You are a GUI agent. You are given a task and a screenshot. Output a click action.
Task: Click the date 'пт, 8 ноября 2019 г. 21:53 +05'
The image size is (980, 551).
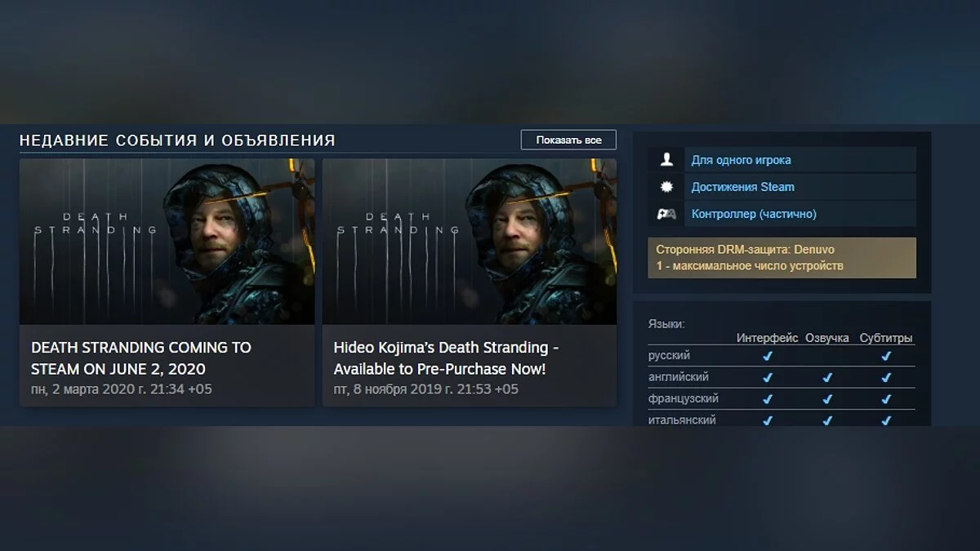[x=425, y=389]
